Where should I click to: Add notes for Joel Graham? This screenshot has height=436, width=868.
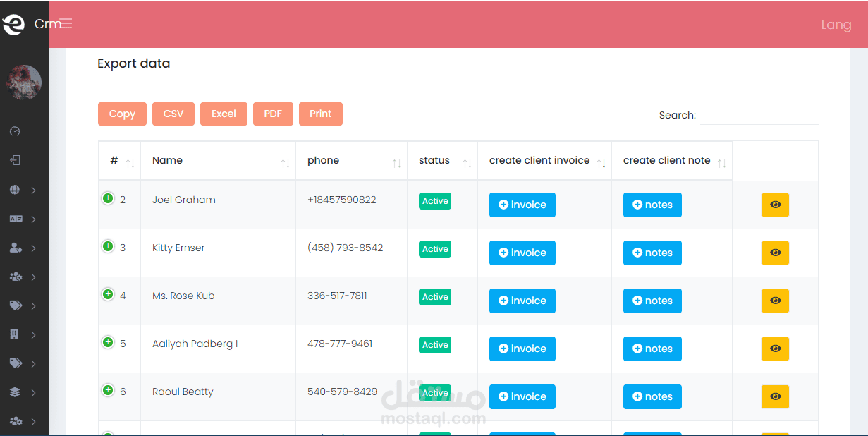[652, 205]
